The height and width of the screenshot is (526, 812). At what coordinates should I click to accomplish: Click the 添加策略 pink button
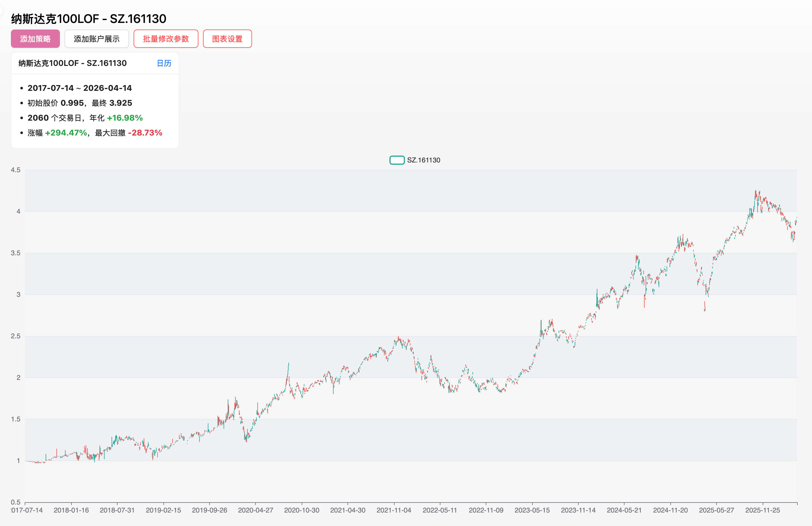tap(35, 39)
